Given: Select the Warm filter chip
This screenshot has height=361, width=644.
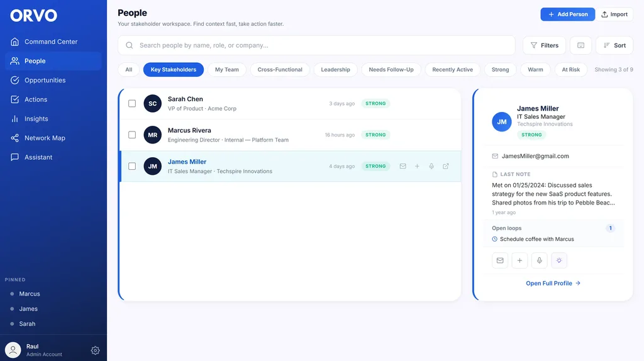Looking at the screenshot, I should [x=535, y=69].
